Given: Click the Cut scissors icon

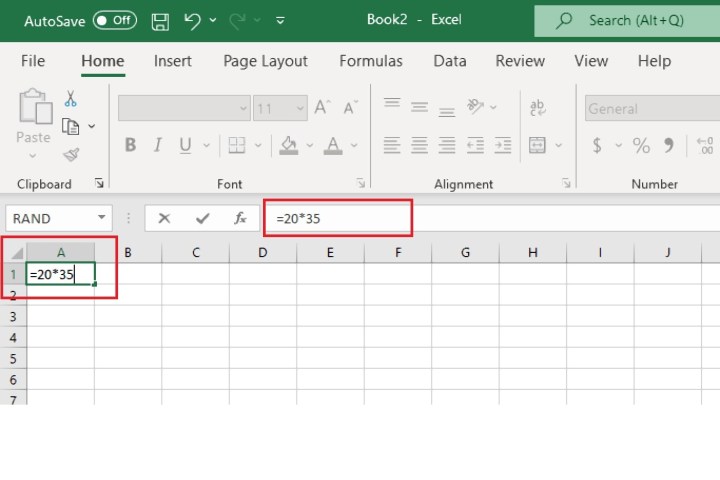Looking at the screenshot, I should 71,99.
